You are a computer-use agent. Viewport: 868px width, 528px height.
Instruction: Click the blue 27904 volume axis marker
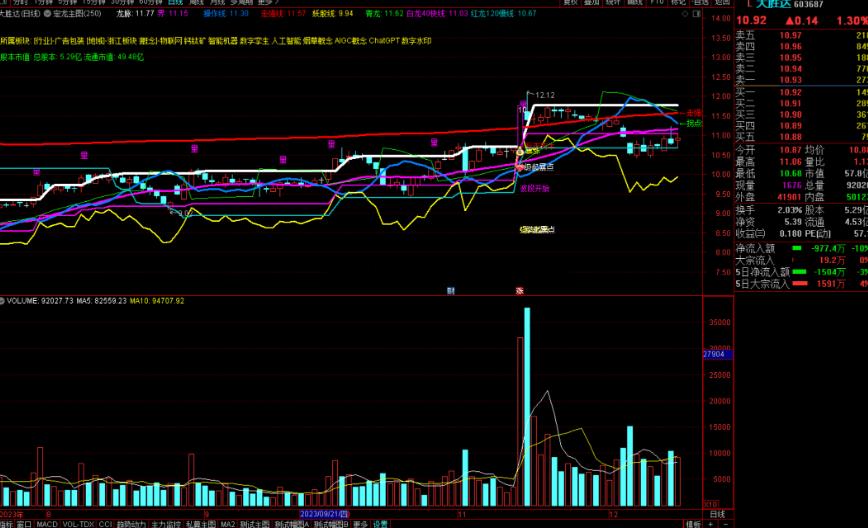click(x=717, y=354)
